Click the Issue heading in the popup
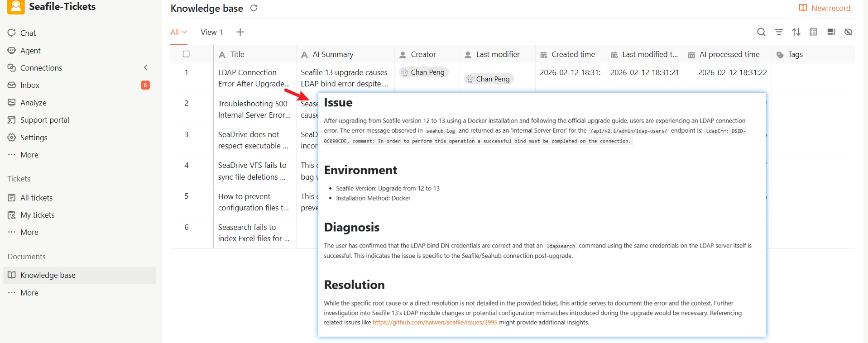This screenshot has width=868, height=343. pos(338,103)
